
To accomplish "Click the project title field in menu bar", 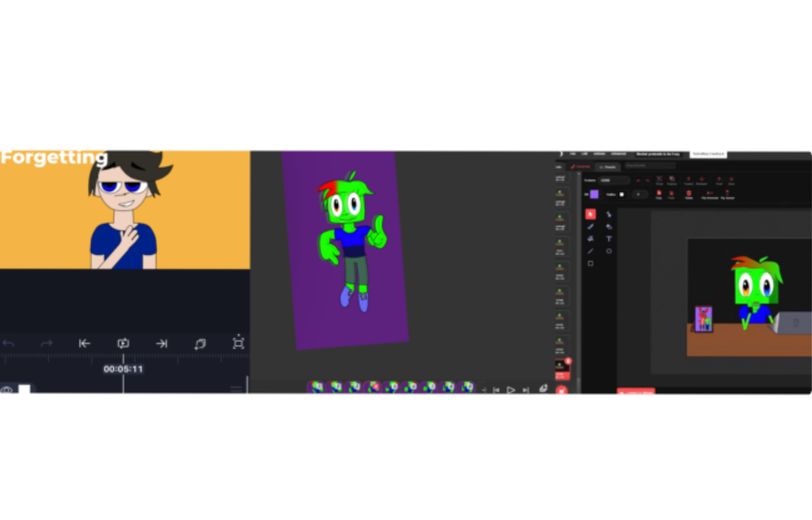I will 658,154.
